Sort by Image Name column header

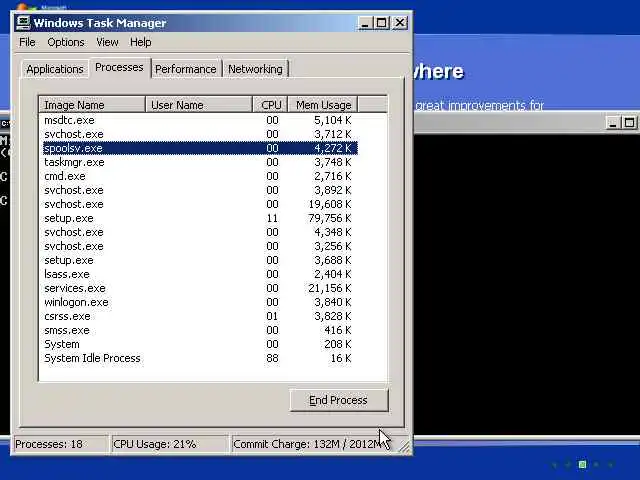[x=92, y=105]
